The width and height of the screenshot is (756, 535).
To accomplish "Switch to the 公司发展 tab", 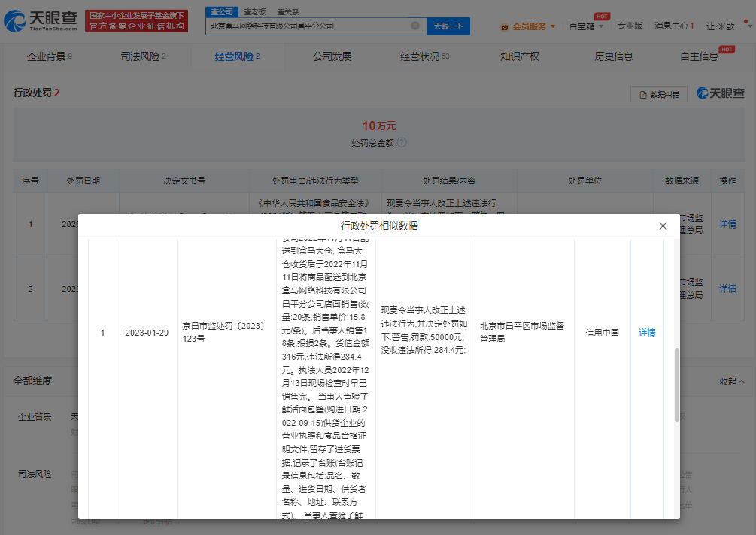I will [x=332, y=56].
